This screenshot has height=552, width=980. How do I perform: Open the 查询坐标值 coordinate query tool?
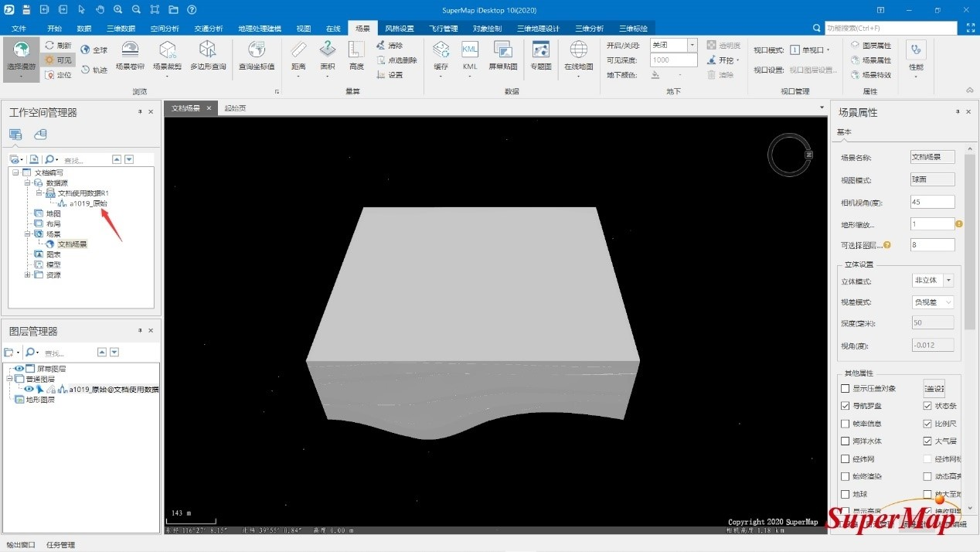tap(257, 53)
